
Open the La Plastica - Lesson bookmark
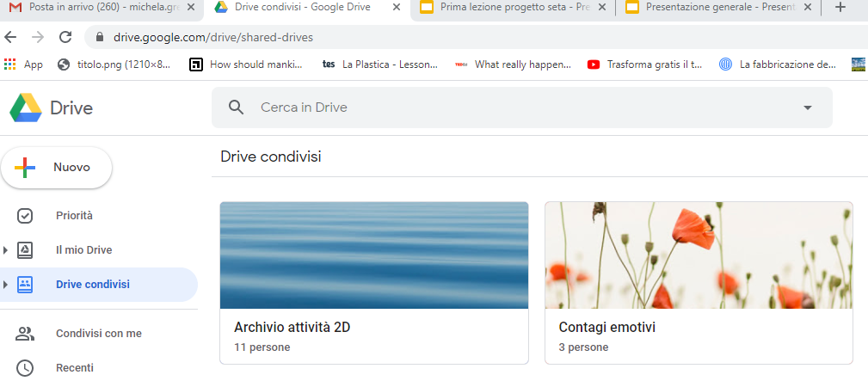click(379, 65)
